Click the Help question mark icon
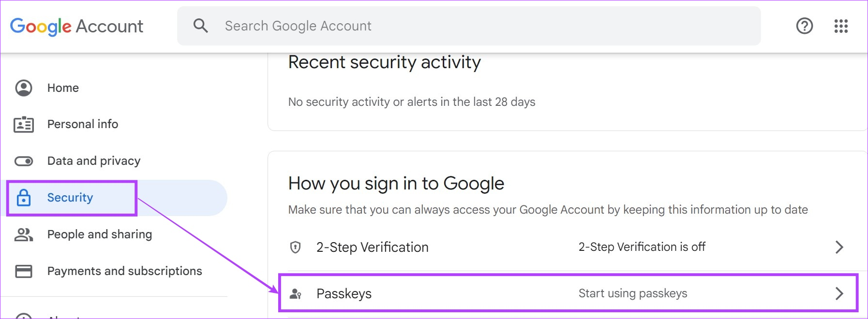 [805, 26]
